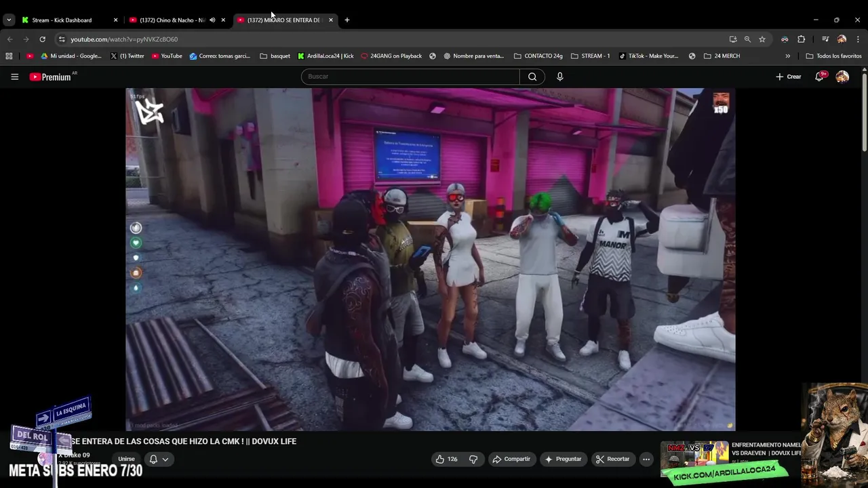The width and height of the screenshot is (868, 488).
Task: Open the Extensions puzzle menu
Action: point(801,39)
